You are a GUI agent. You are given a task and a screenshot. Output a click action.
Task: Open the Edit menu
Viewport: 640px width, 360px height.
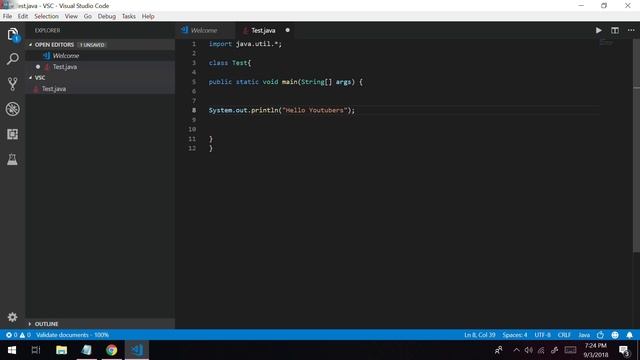[x=23, y=16]
